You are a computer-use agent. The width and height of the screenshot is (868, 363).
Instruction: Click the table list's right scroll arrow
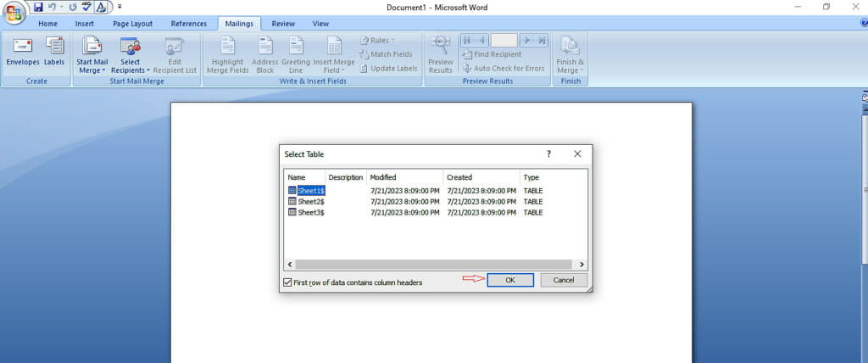[x=581, y=265]
